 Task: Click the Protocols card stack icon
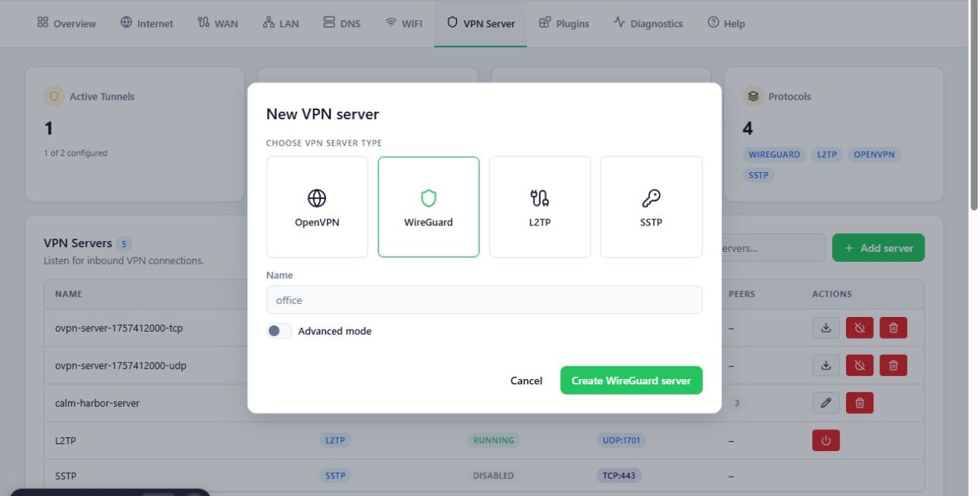pos(752,96)
